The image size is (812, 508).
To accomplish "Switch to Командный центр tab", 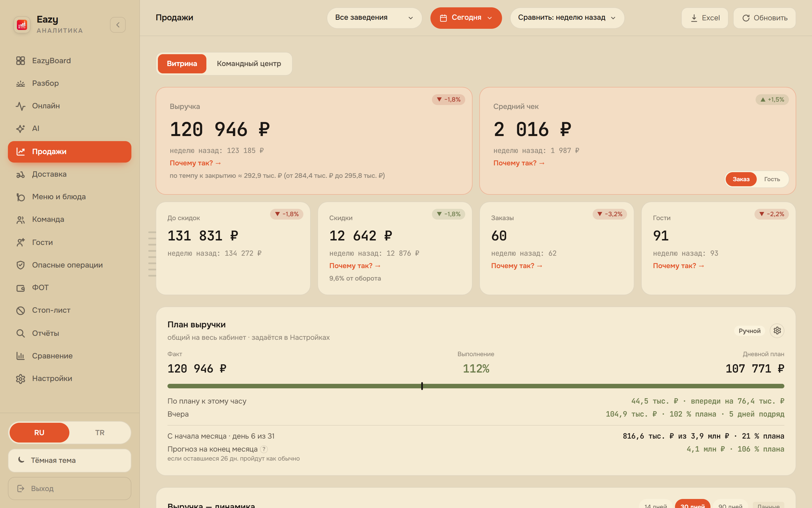I will [249, 63].
